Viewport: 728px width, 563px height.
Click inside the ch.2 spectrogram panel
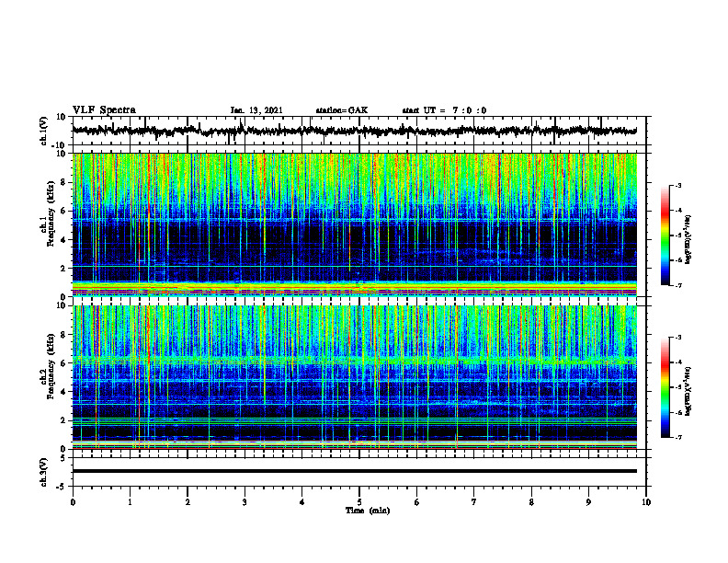[354, 377]
